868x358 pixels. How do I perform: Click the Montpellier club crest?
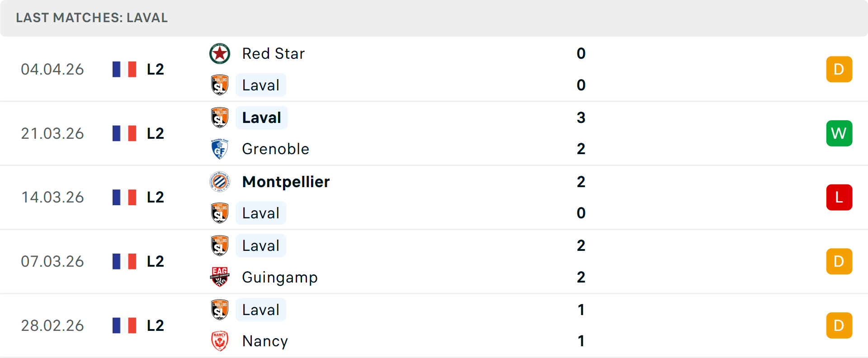[220, 182]
